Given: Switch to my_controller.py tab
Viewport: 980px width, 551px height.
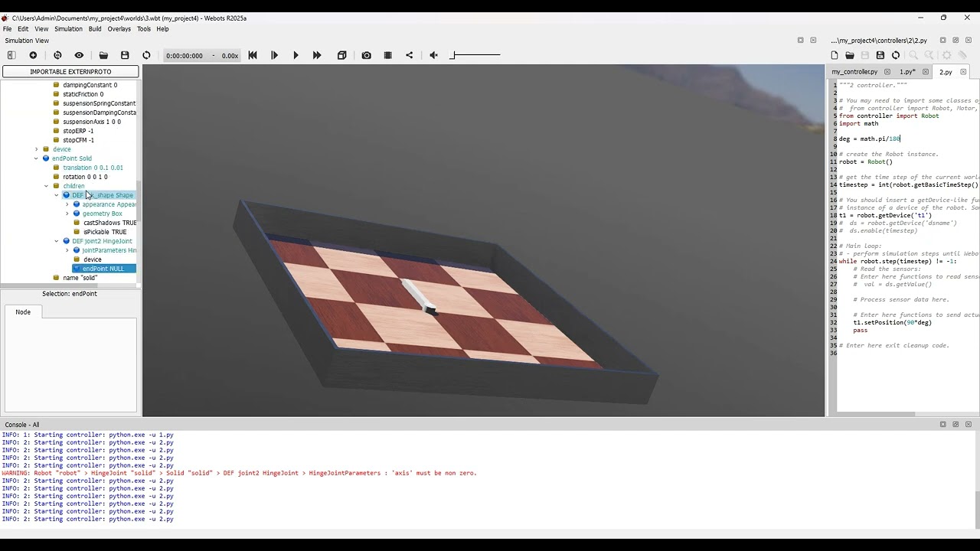Looking at the screenshot, I should (854, 72).
